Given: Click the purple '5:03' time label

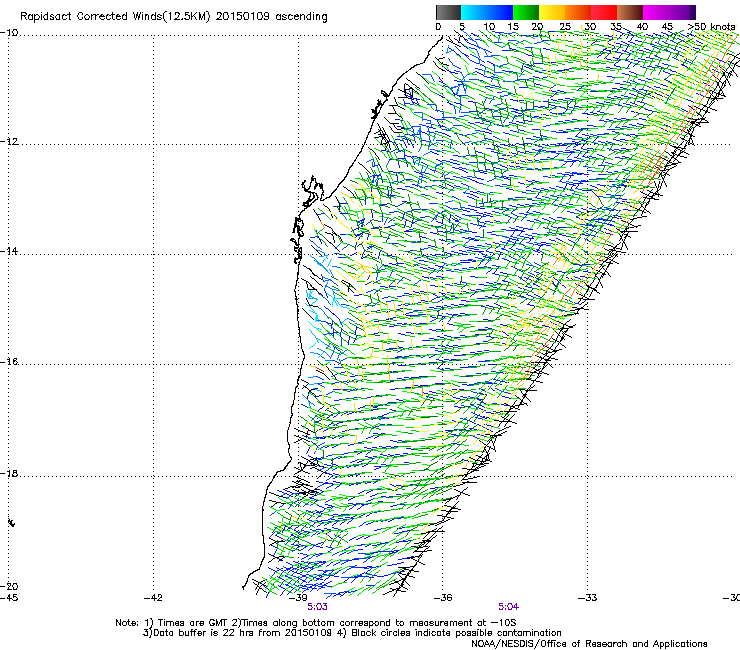Looking at the screenshot, I should (317, 607).
